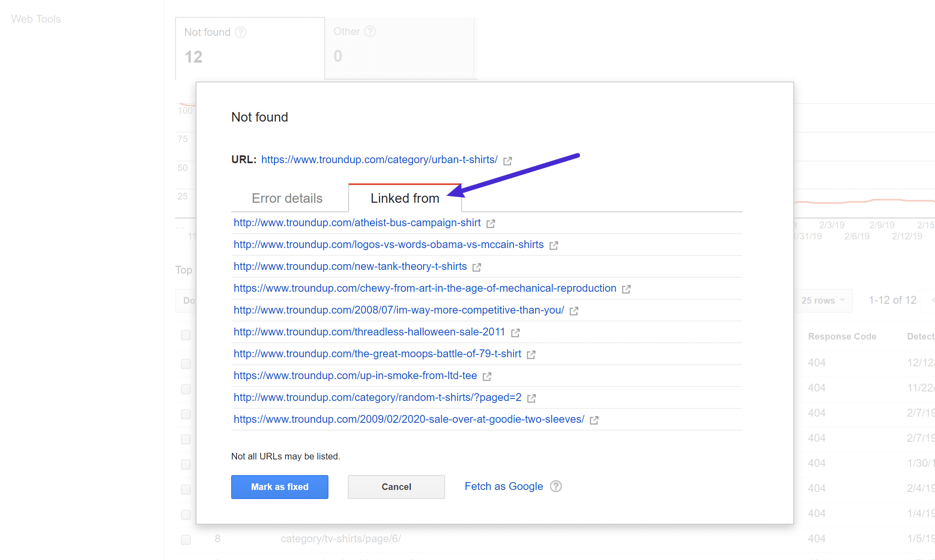Click the Mark as fixed button

279,486
